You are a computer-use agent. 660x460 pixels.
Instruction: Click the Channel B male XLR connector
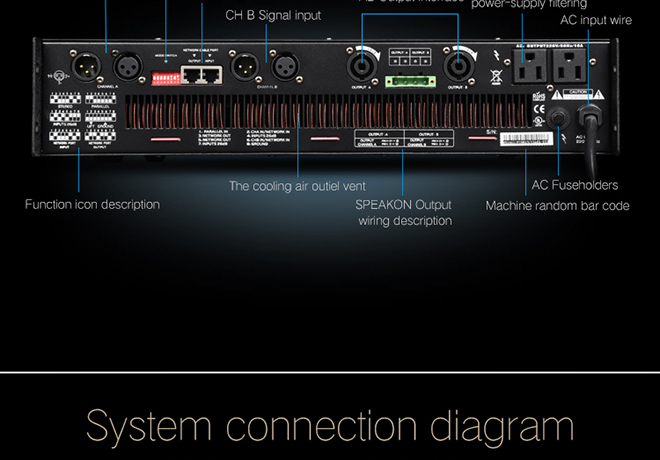coord(244,67)
